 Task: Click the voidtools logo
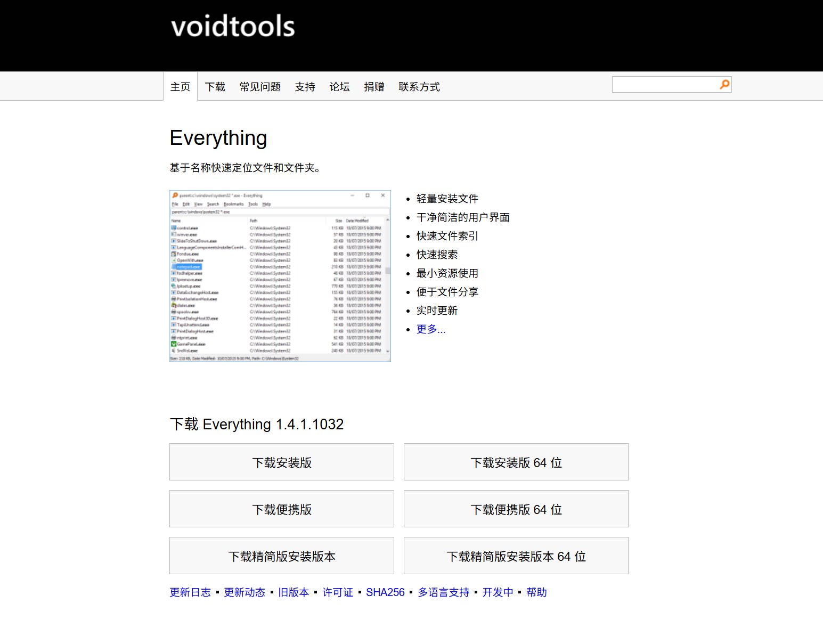point(232,27)
